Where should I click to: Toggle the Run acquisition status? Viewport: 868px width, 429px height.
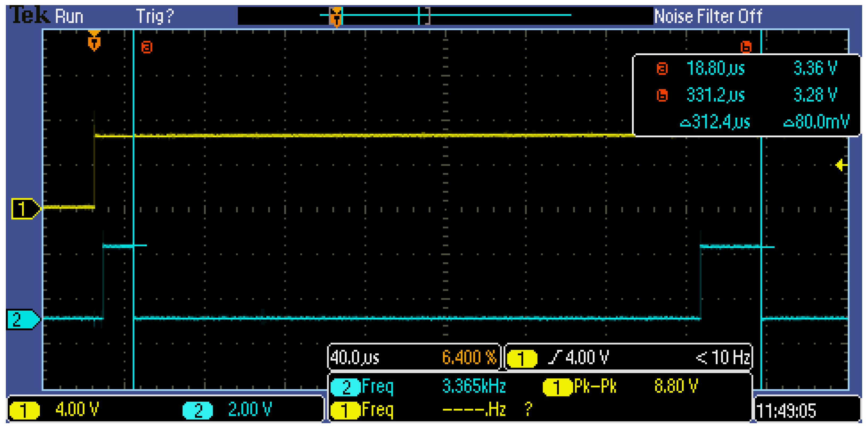[x=69, y=16]
